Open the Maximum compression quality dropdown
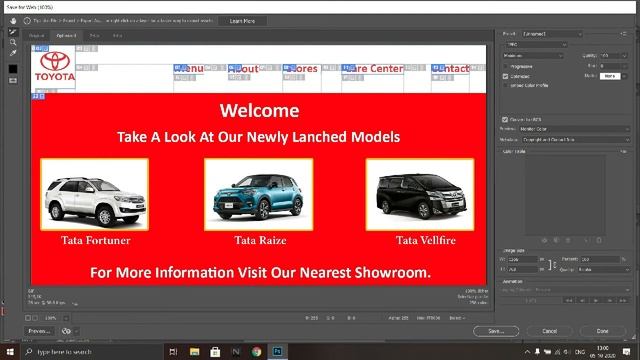Viewport: 640px width, 360px height. (x=533, y=56)
